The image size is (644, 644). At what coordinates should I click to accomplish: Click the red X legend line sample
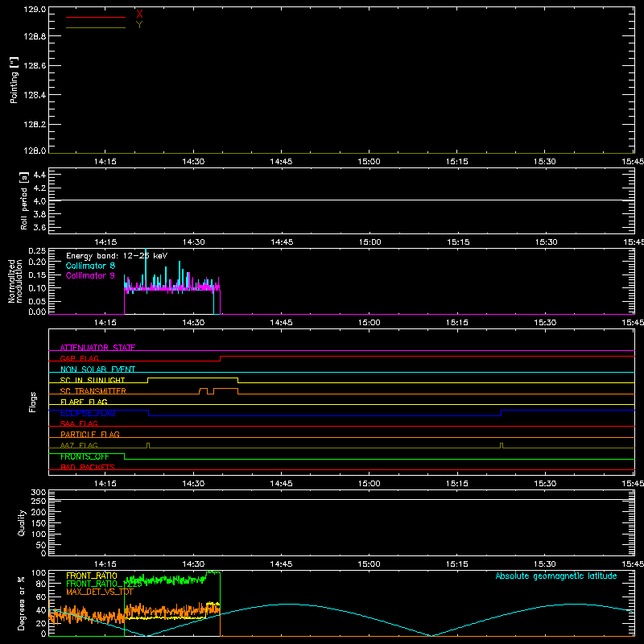point(96,17)
